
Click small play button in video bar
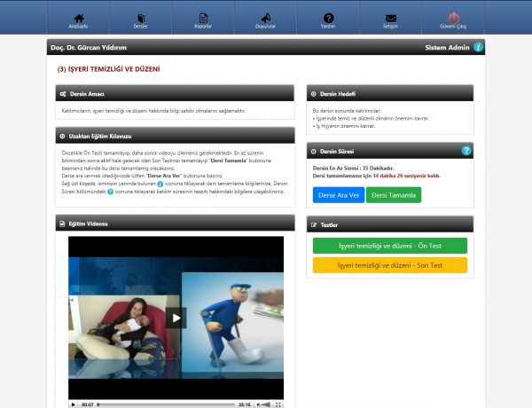point(73,404)
